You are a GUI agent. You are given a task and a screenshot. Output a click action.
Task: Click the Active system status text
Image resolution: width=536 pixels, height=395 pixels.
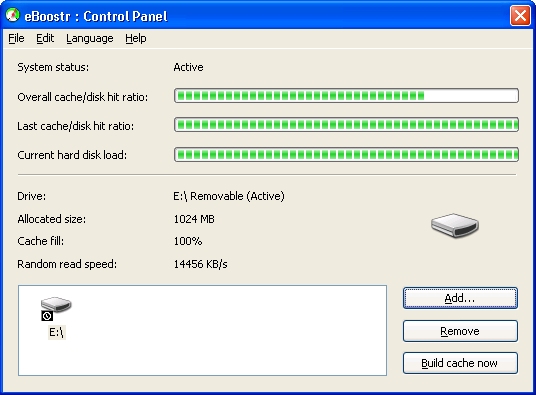tap(188, 67)
